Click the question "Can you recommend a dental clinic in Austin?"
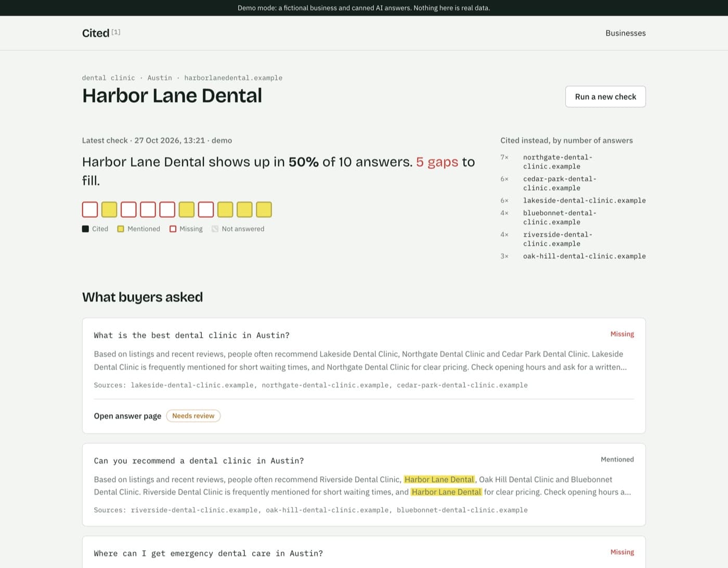This screenshot has height=568, width=728. [199, 461]
